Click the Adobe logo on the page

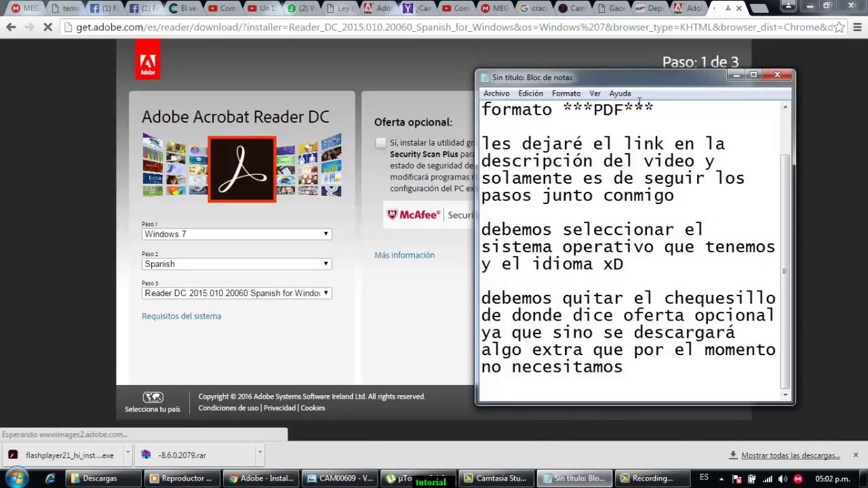pos(148,60)
